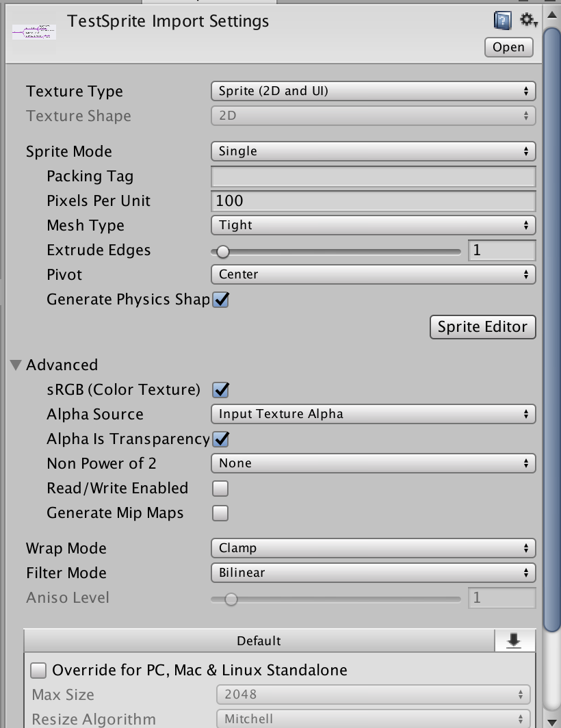The image size is (561, 728).
Task: Enable Generate Mip Maps checkbox
Action: pyautogui.click(x=220, y=513)
